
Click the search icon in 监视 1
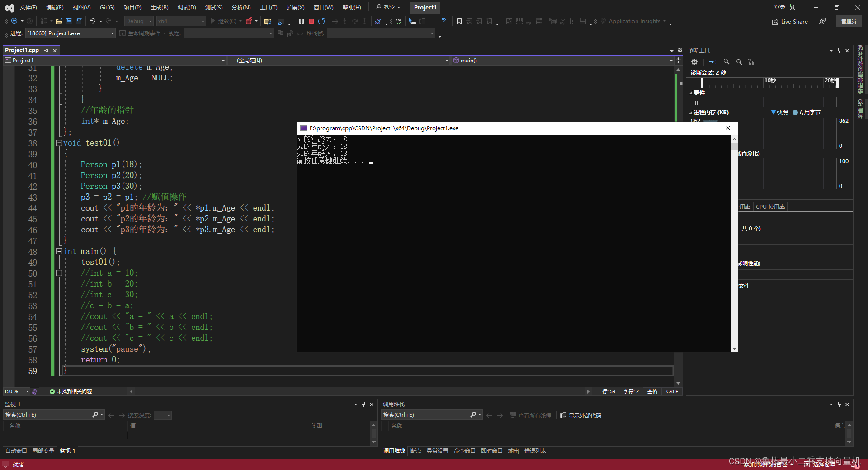(x=95, y=414)
